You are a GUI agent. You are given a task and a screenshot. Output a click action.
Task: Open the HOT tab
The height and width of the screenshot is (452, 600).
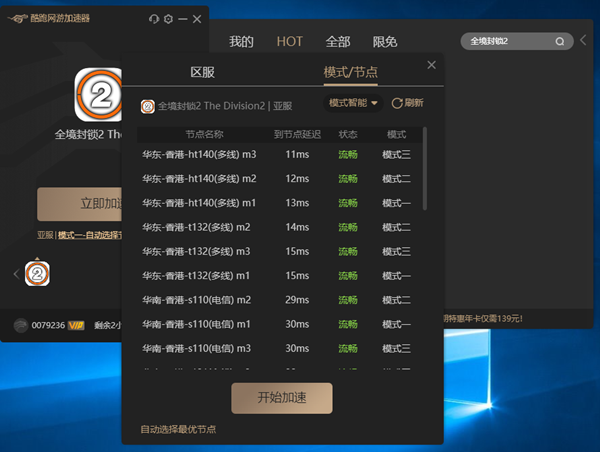(x=290, y=41)
